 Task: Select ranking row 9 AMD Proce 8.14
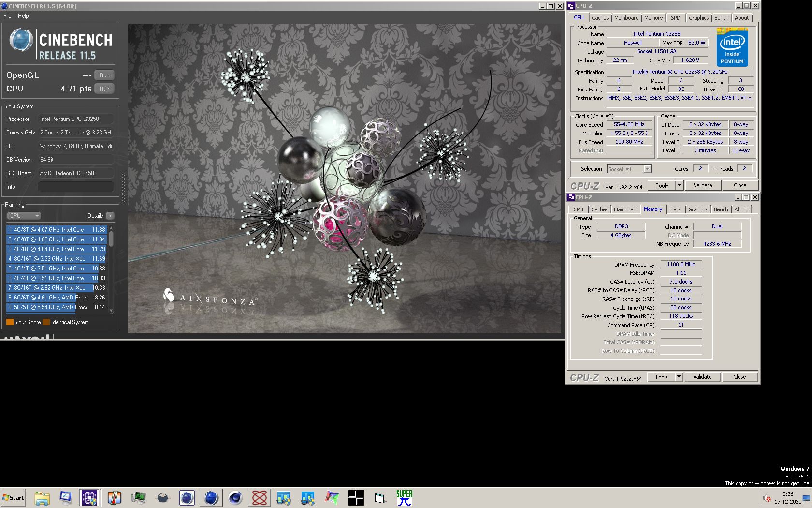57,307
